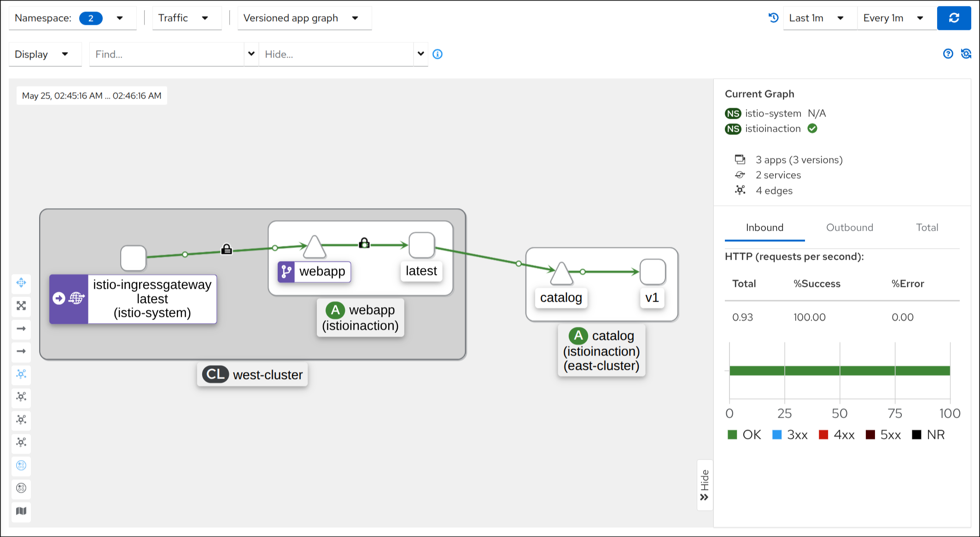Screen dimensions: 980x537
Task: Click the 0.93 total requests value
Action: click(742, 317)
